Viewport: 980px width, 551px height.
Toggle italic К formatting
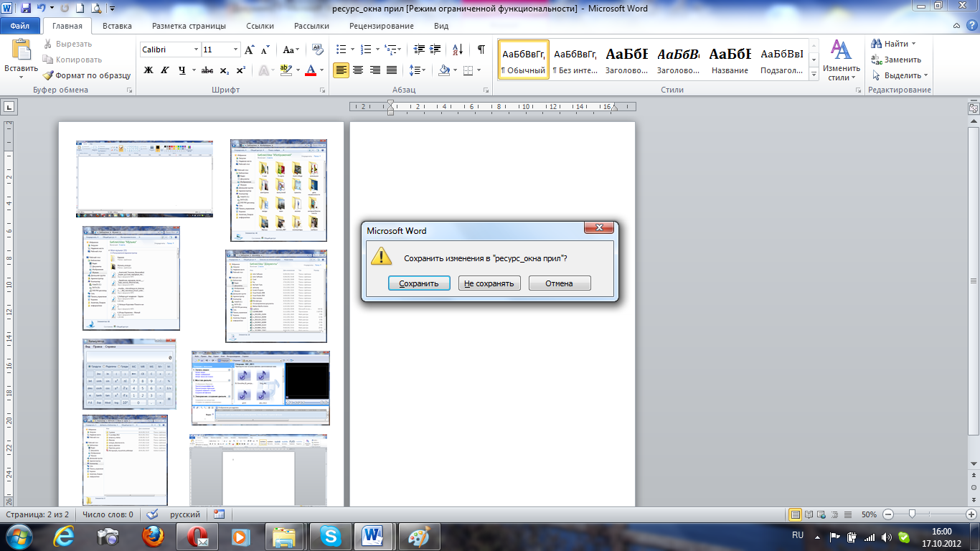point(165,70)
